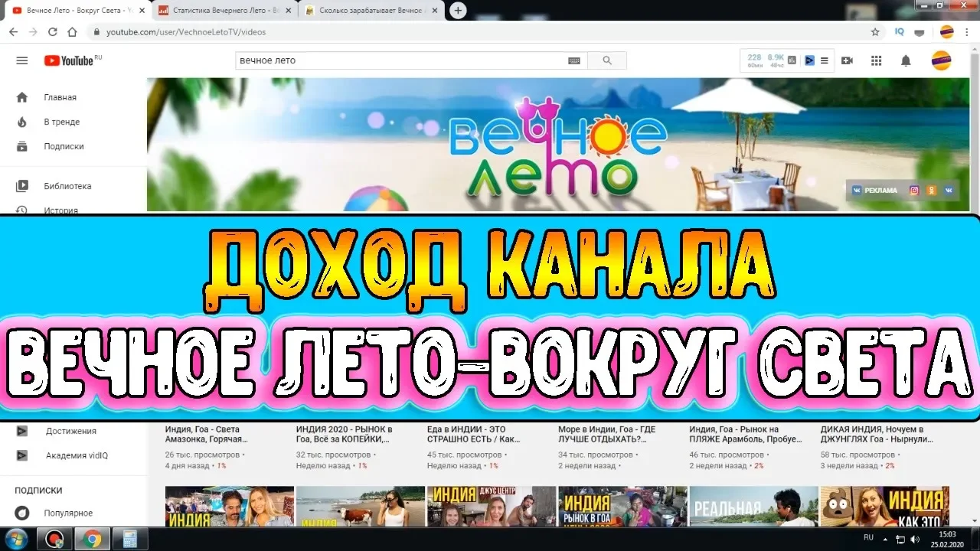Open video 'Индия, Гоа - Рынок на ПЛЯЖЕ Арамболь'
Image resolution: width=980 pixels, height=551 pixels.
coord(746,435)
